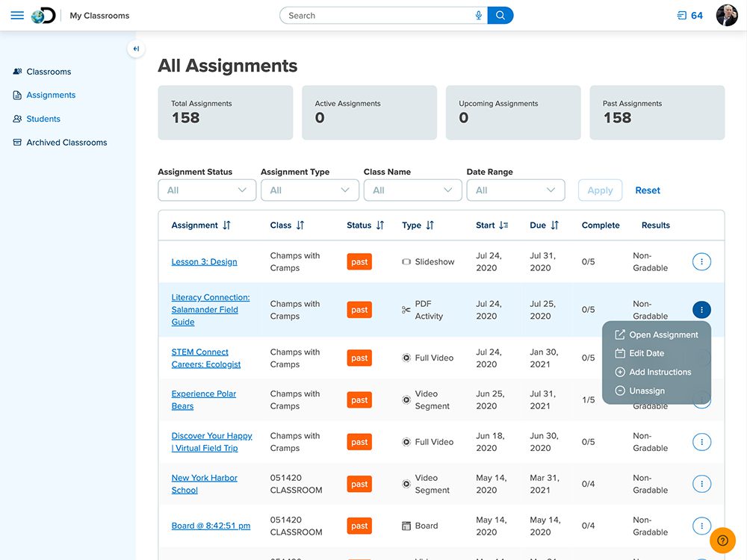Open the hamburger menu icon

(17, 16)
